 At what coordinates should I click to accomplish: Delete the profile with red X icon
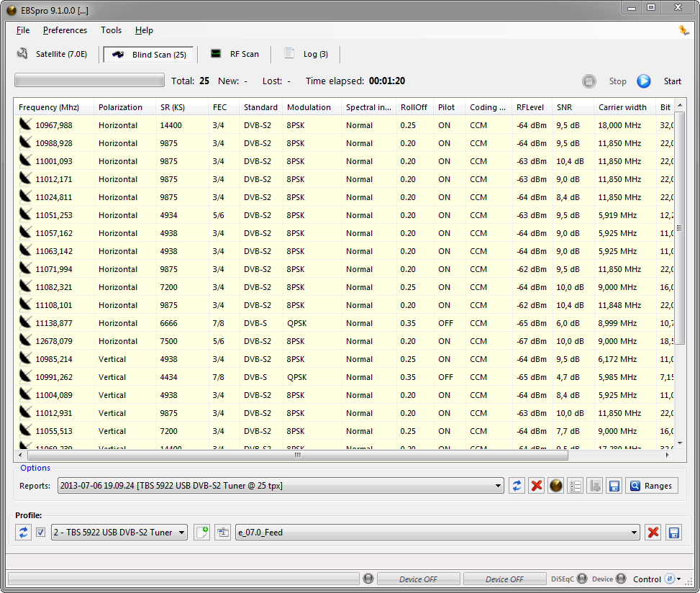(x=653, y=533)
